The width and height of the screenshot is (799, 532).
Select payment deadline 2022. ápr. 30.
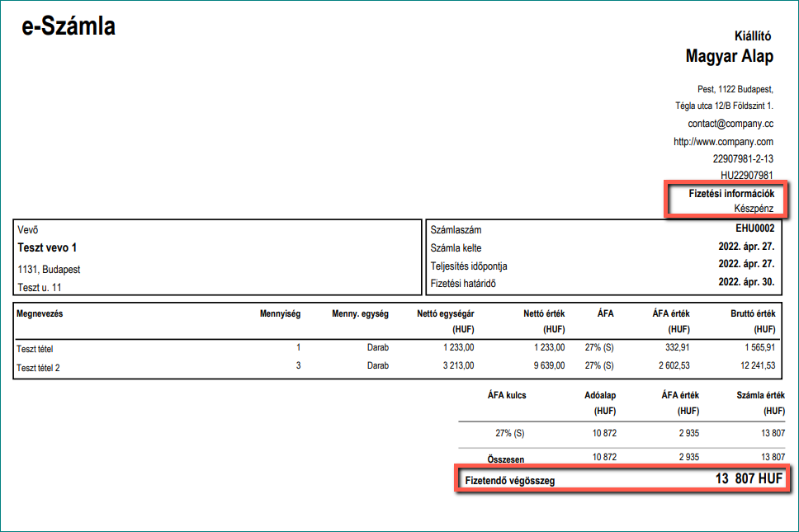[746, 281]
